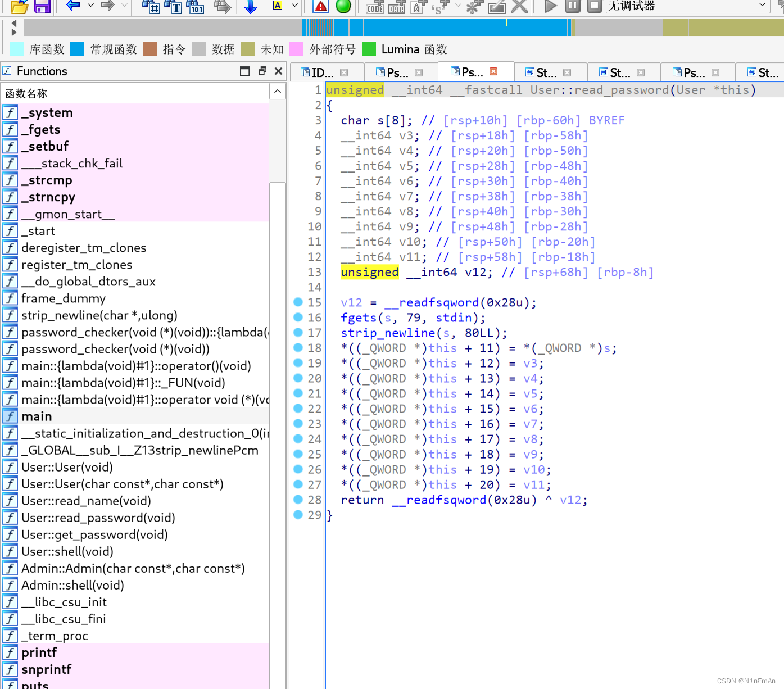The image size is (784, 689).
Task: Open the forward navigation history dropdown
Action: 124,6
